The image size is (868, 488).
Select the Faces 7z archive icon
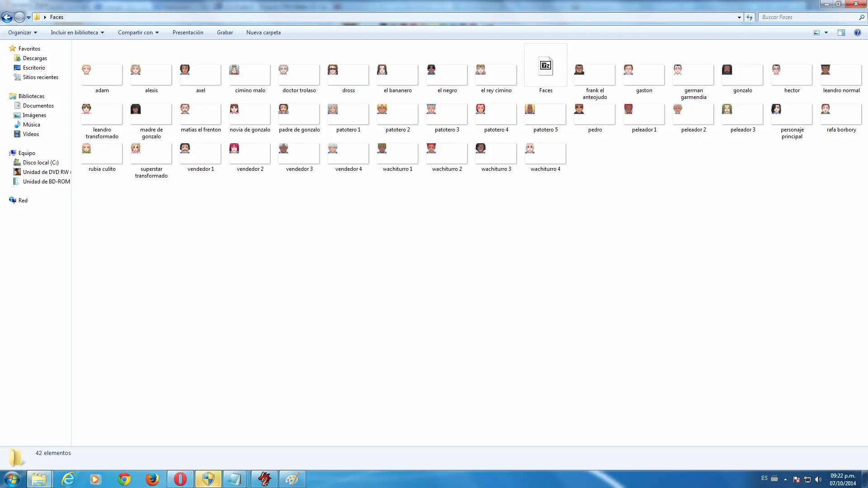[546, 66]
